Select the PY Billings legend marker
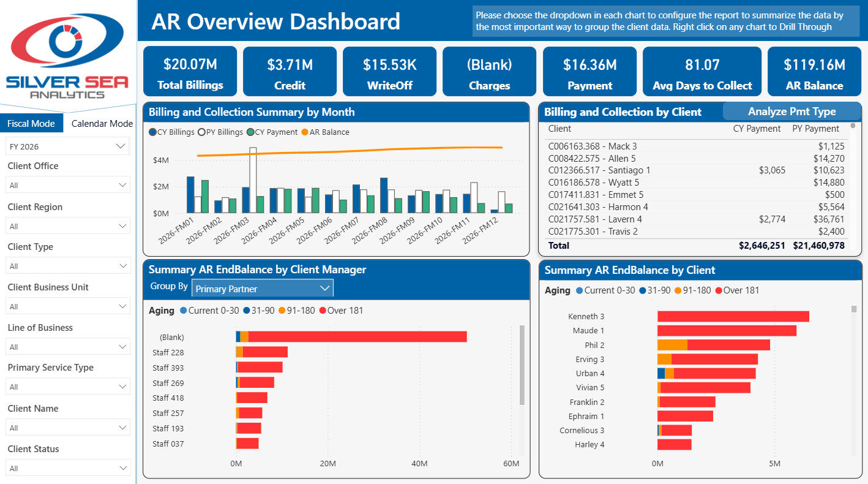Screen dimensions: 868x484 coord(201,132)
